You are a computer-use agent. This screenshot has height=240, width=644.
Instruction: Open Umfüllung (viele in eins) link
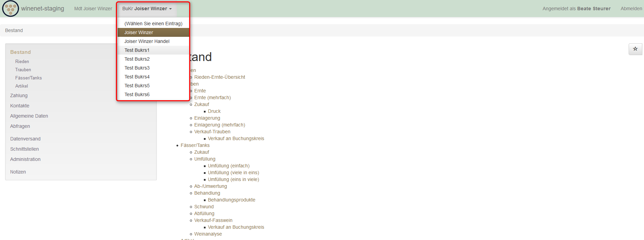pyautogui.click(x=233, y=172)
